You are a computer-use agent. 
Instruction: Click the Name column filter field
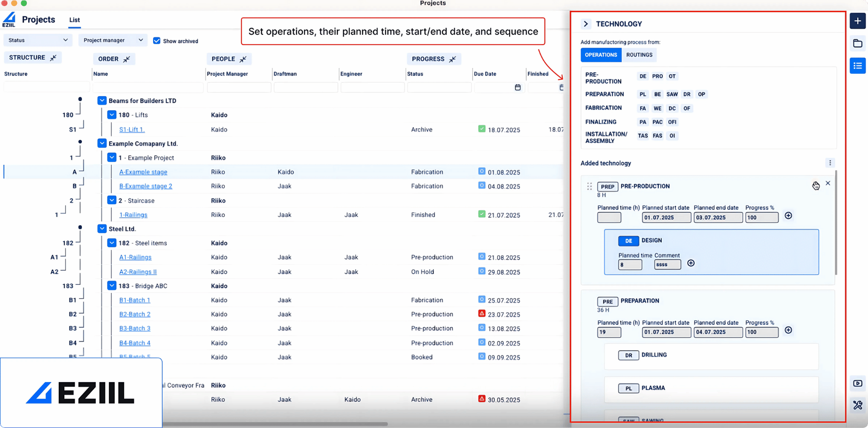148,87
